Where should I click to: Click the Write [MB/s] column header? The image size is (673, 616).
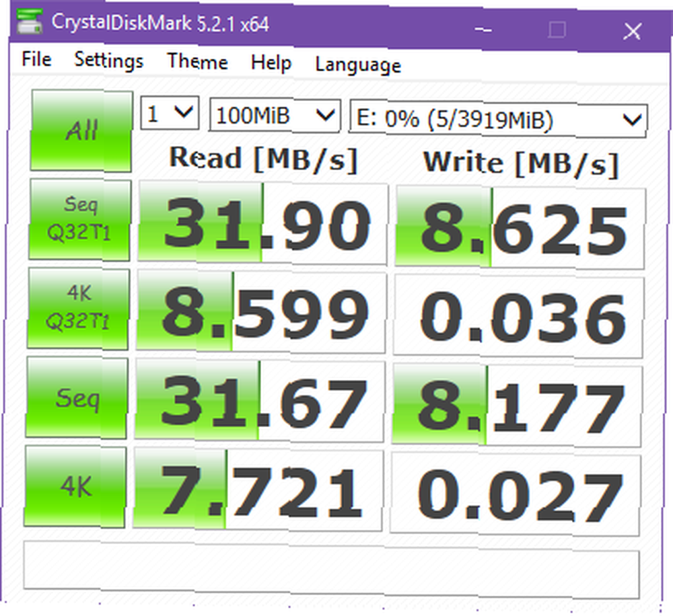[x=521, y=163]
